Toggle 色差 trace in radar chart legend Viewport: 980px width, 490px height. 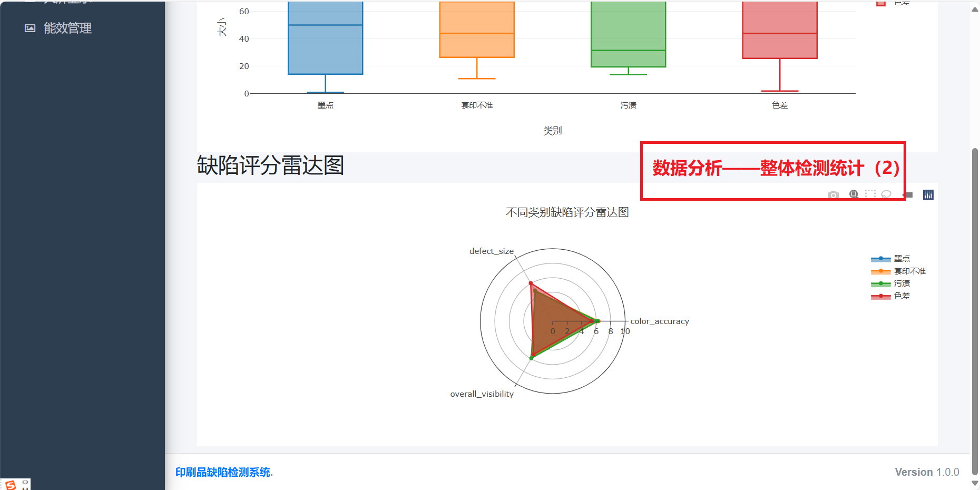[890, 296]
